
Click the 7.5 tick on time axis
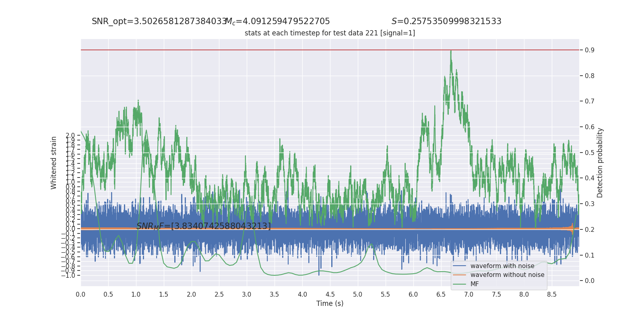point(497,295)
